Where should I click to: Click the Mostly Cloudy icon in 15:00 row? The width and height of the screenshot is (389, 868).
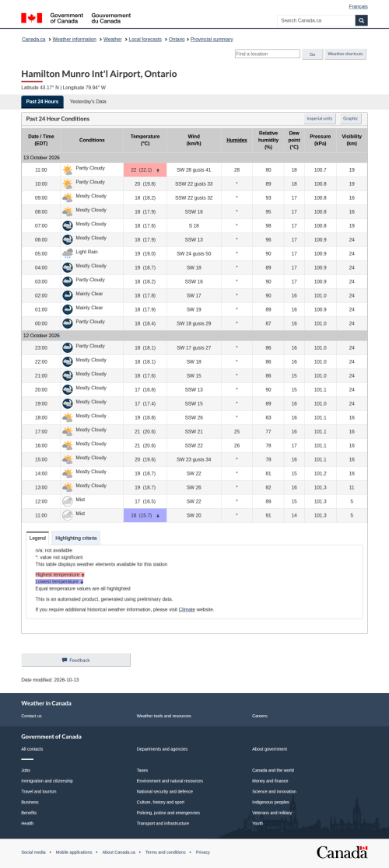pyautogui.click(x=67, y=459)
